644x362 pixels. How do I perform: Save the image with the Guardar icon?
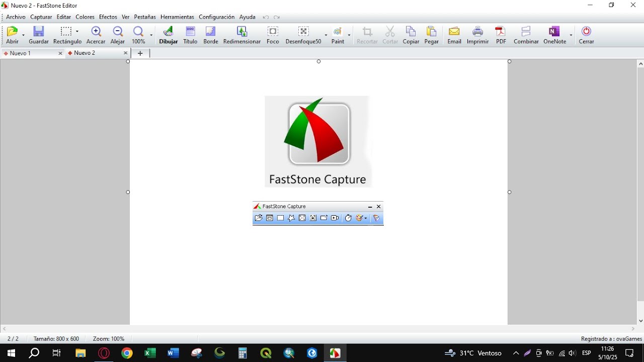coord(39,35)
